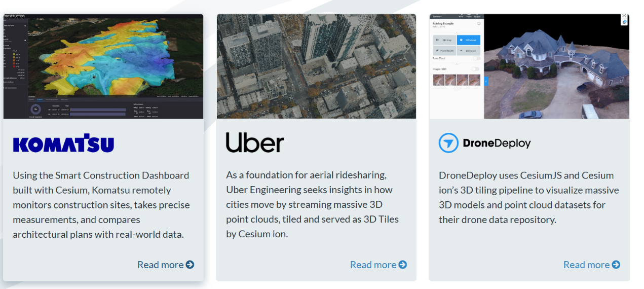Enable the Point Cloud toggle
This screenshot has height=289, width=644.
pyautogui.click(x=476, y=58)
